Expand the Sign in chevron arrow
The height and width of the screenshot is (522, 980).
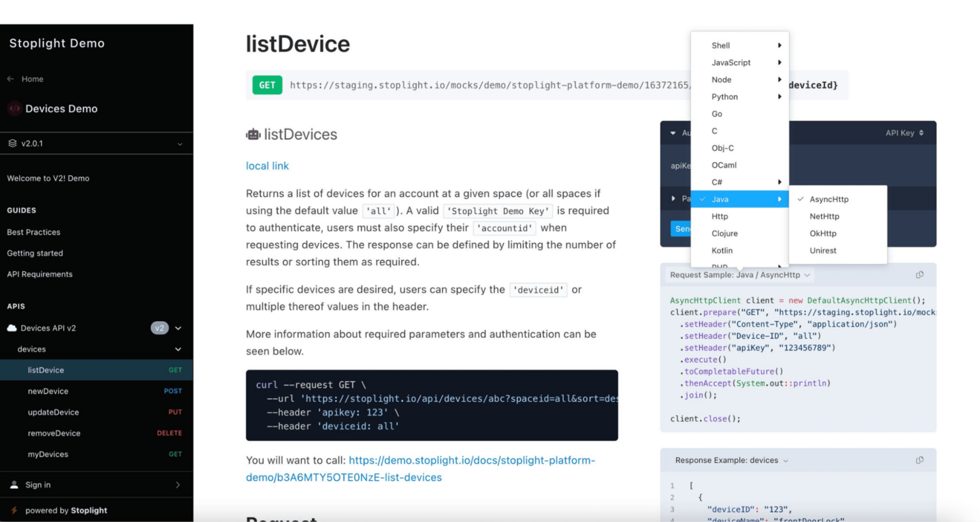point(177,485)
